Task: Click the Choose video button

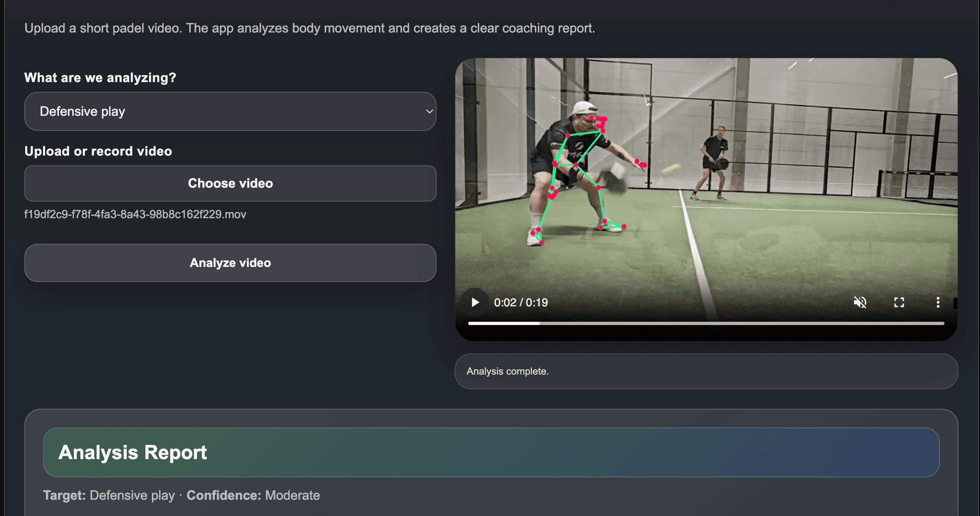Action: coord(230,183)
